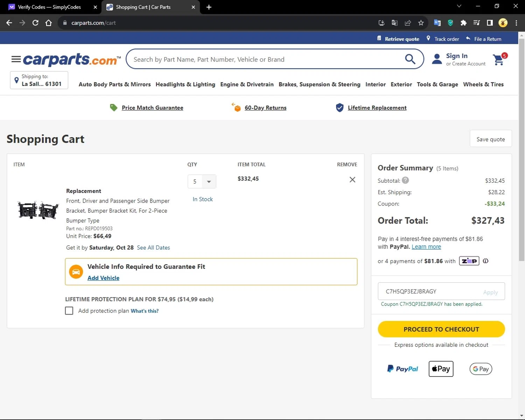Click What's this? protection plan link
Viewport: 525px width, 420px height.
145,311
